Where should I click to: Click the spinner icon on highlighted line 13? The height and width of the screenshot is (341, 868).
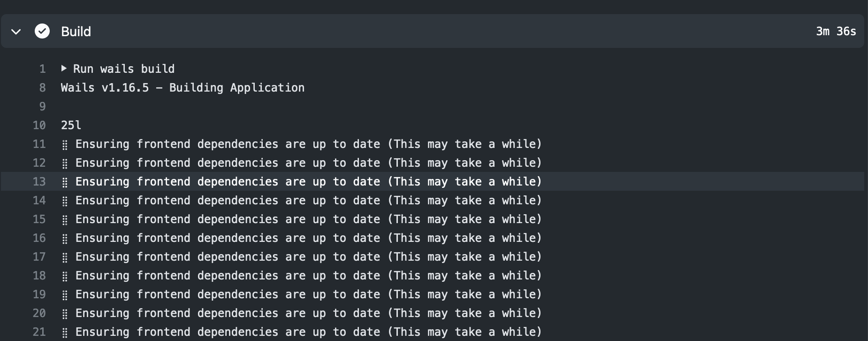[x=65, y=181]
